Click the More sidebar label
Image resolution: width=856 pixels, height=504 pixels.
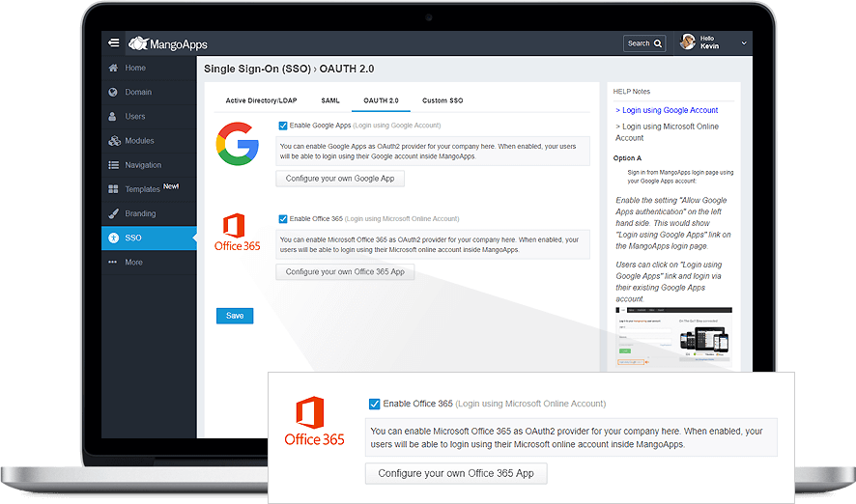pyautogui.click(x=133, y=263)
